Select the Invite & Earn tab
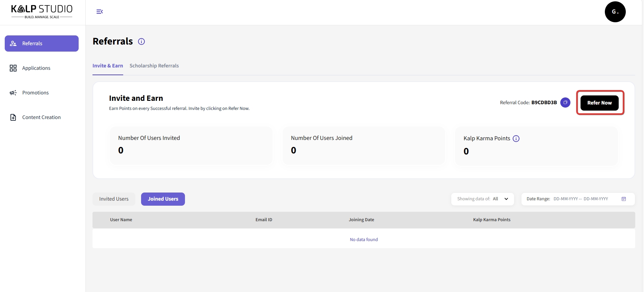Screen dimensions: 644x292 coord(108,66)
